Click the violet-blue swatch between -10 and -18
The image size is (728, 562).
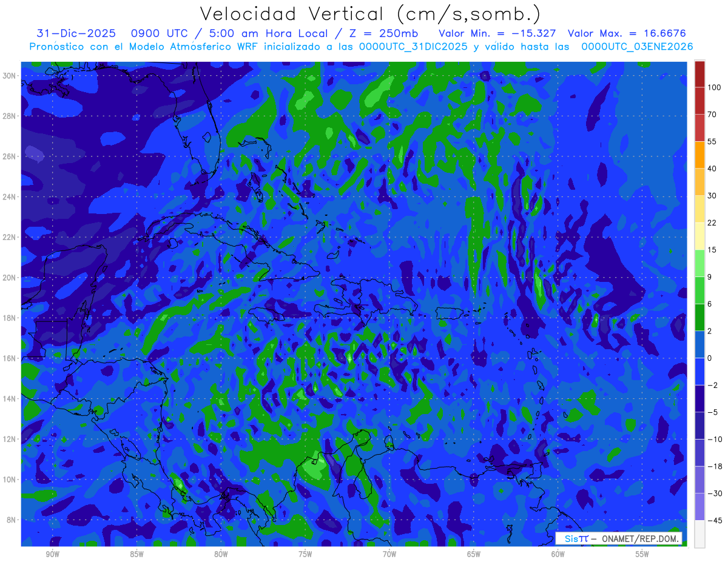(x=699, y=452)
